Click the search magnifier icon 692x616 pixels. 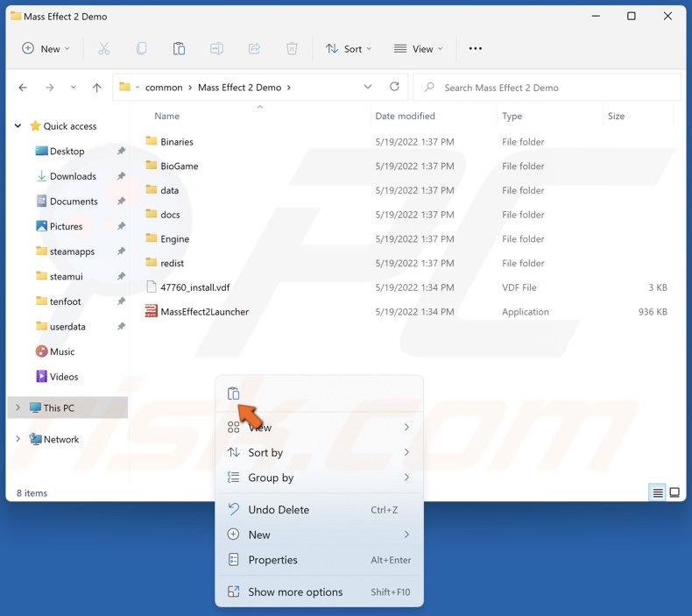tap(429, 87)
